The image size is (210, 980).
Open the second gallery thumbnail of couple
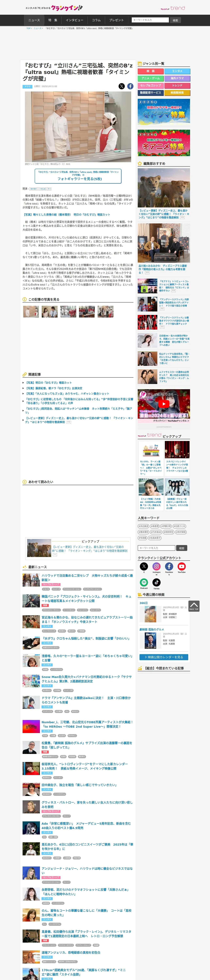pos(50,312)
